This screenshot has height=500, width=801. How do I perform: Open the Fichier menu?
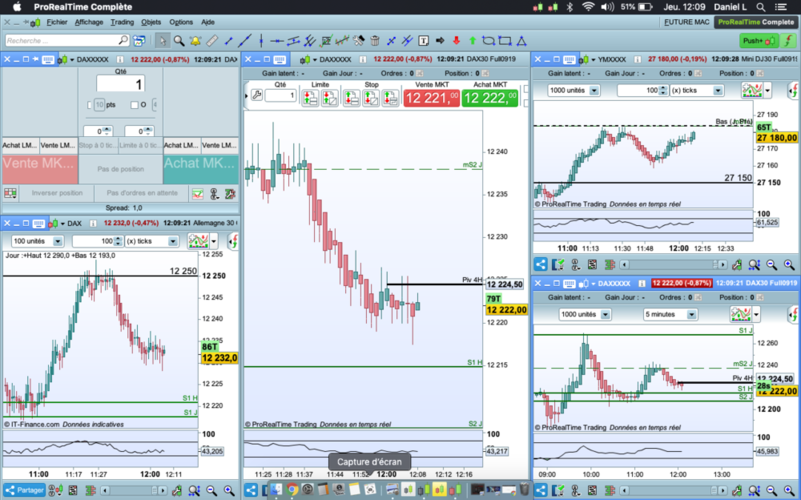[57, 22]
